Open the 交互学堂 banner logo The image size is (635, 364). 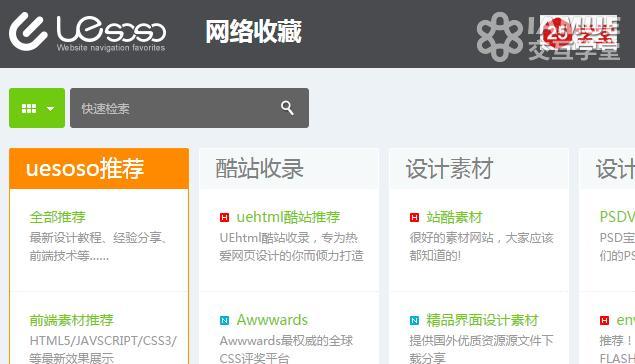click(548, 37)
